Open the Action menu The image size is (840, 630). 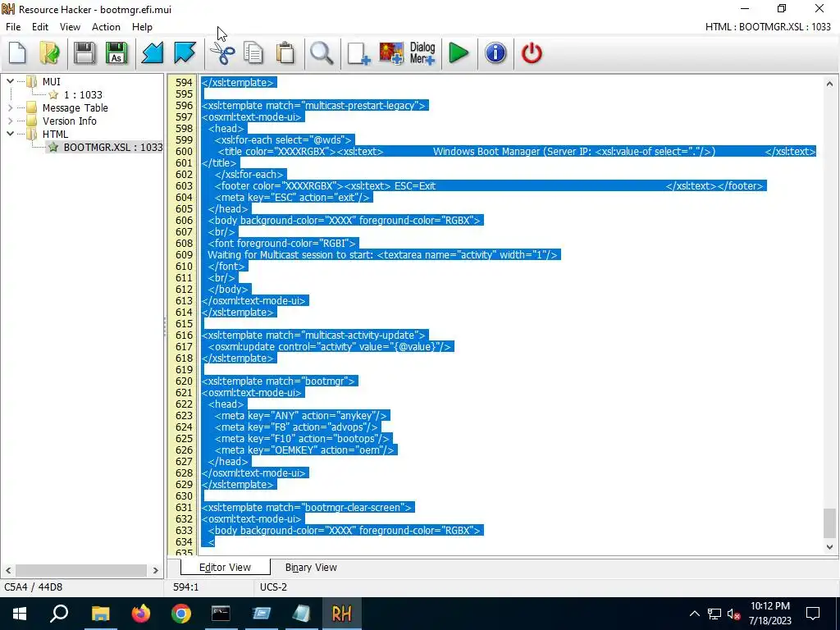click(106, 27)
